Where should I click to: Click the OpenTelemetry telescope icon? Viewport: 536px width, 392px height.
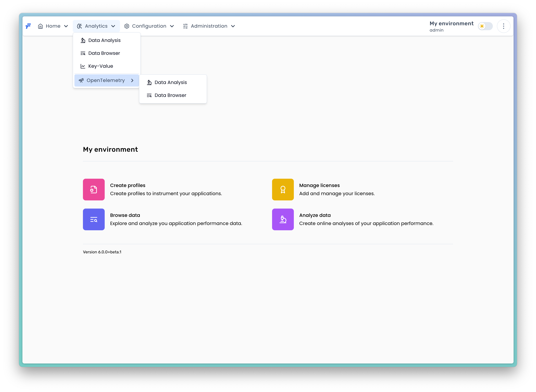tap(81, 80)
